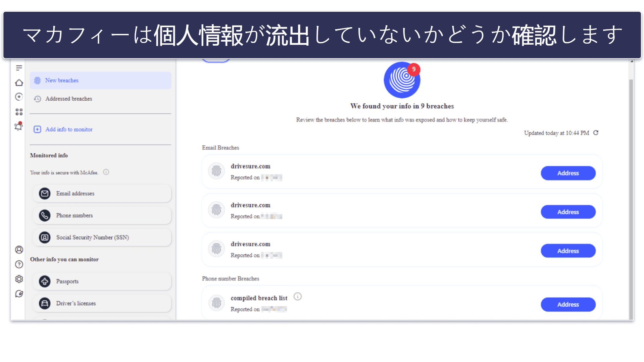Open Social Security Number (SSN) entry
Viewport: 644px width, 362px height.
[x=102, y=238]
